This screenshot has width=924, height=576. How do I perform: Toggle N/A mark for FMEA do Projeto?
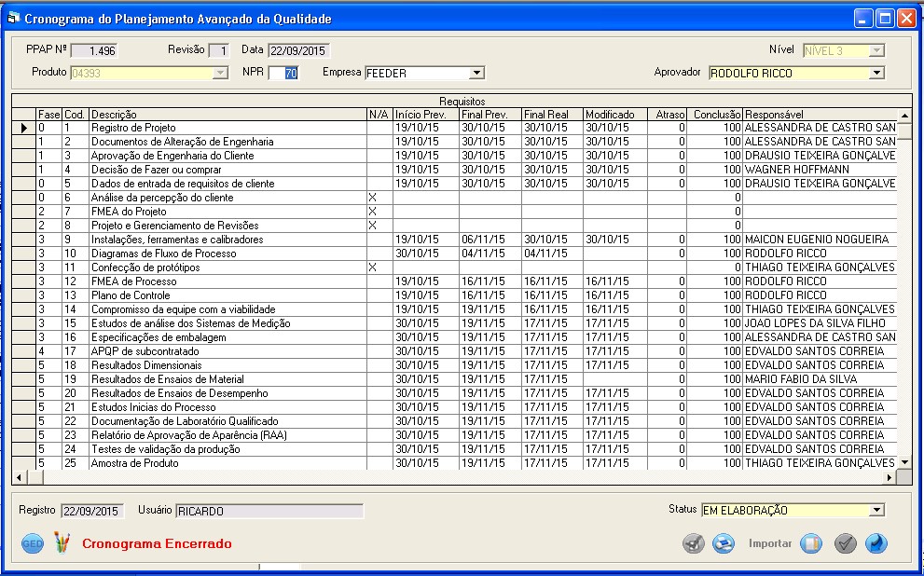(379, 212)
